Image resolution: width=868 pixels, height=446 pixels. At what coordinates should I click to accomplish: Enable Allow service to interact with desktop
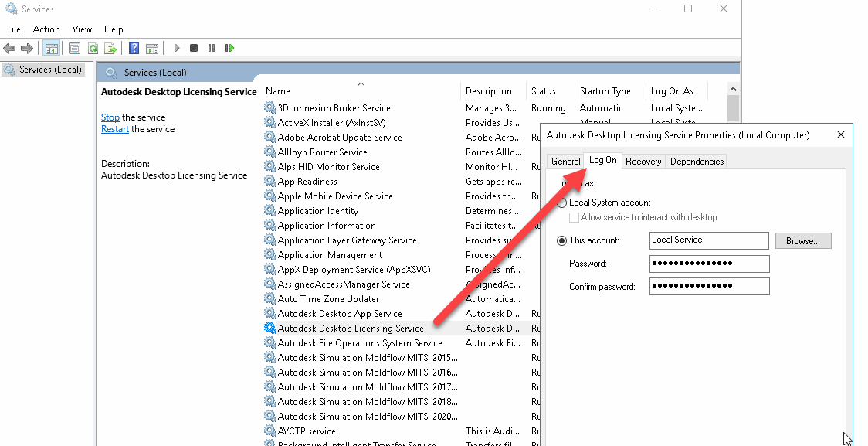point(574,217)
